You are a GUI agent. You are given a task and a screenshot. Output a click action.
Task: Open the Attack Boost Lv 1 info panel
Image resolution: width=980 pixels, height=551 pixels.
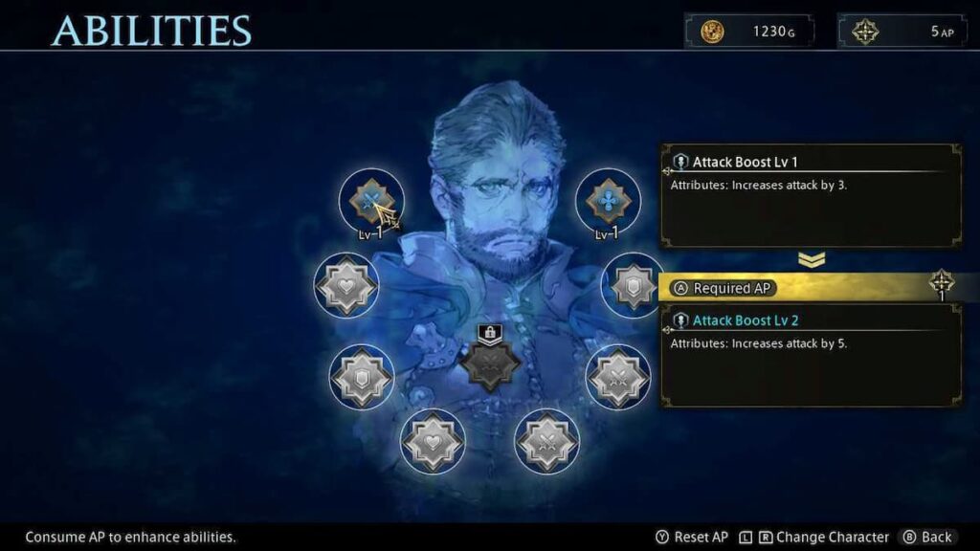[812, 195]
